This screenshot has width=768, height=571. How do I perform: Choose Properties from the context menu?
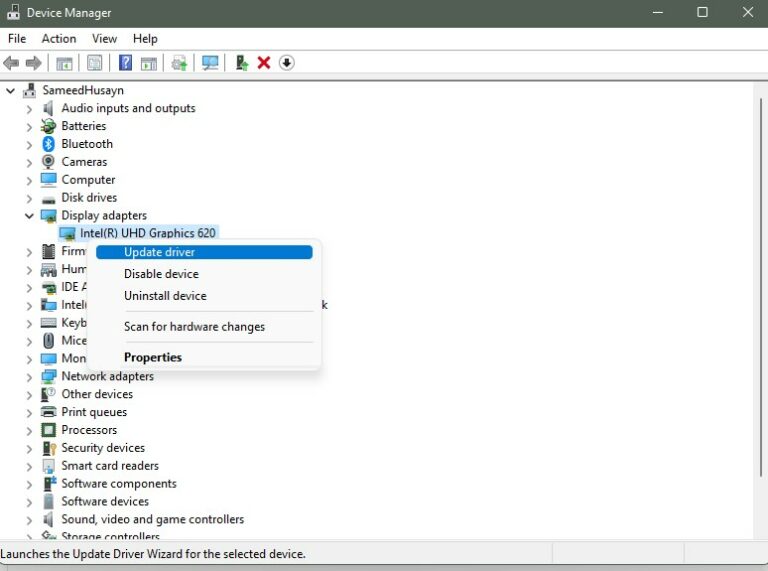(x=152, y=357)
